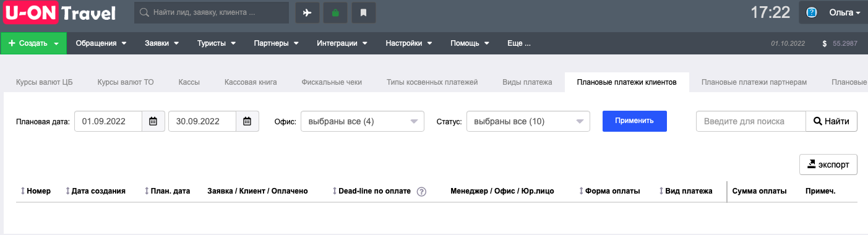
Task: Sort table by Вид платежа column
Action: coord(685,191)
